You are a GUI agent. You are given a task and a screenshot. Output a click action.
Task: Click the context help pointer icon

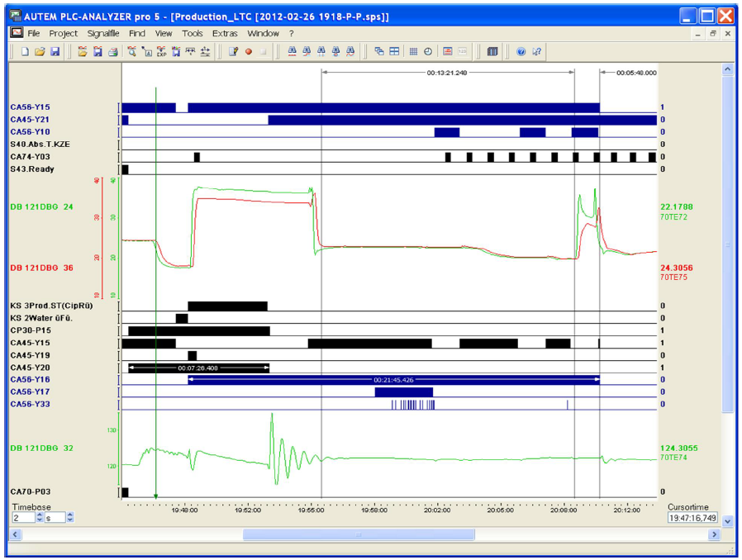click(x=536, y=51)
